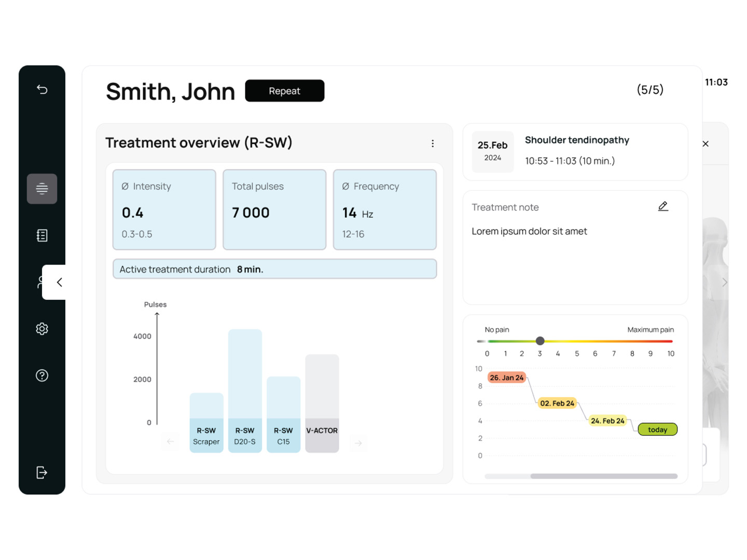Open Treatment overview three-dot menu
This screenshot has width=747, height=560.
(x=433, y=144)
